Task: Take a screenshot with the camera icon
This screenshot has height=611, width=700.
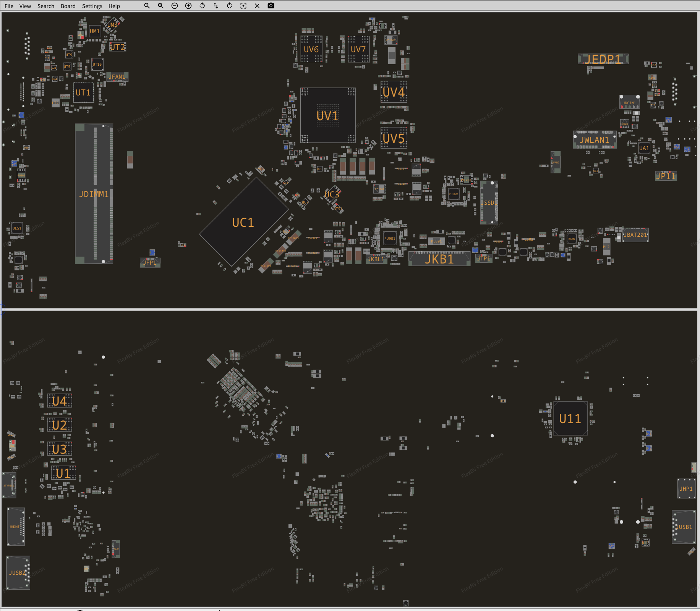Action: [271, 6]
